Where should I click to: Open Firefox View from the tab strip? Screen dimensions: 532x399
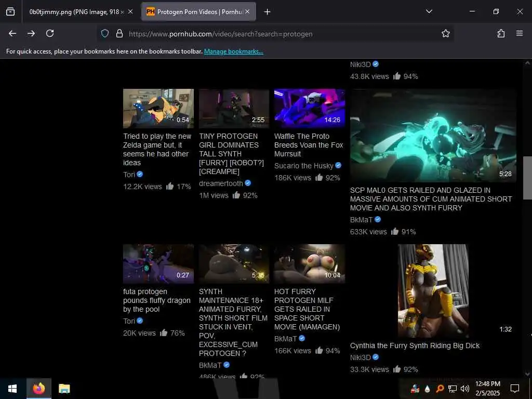tap(10, 11)
